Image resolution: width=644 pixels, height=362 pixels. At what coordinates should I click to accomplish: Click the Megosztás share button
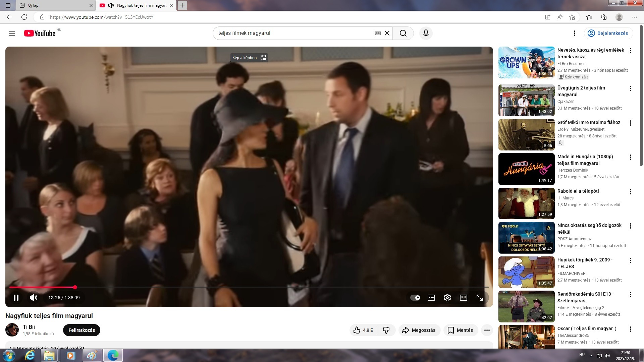pos(419,330)
